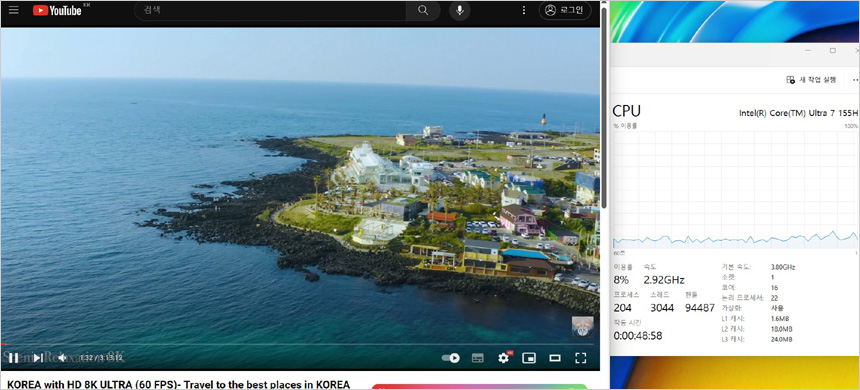
Task: Enter fullscreen in video player
Action: pyautogui.click(x=580, y=358)
